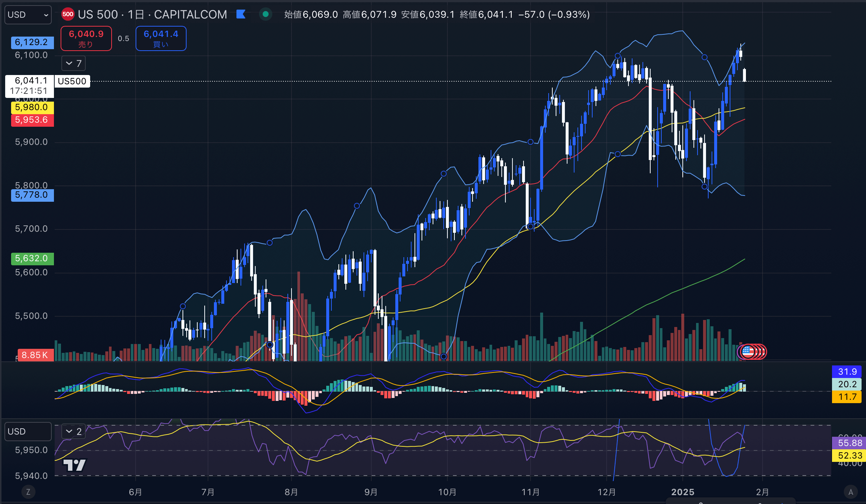This screenshot has height=504, width=866.
Task: Click the 6月 time axis label
Action: 135,492
